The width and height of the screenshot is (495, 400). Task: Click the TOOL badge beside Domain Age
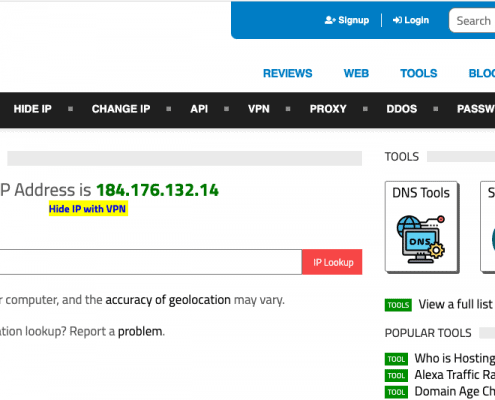coord(396,392)
